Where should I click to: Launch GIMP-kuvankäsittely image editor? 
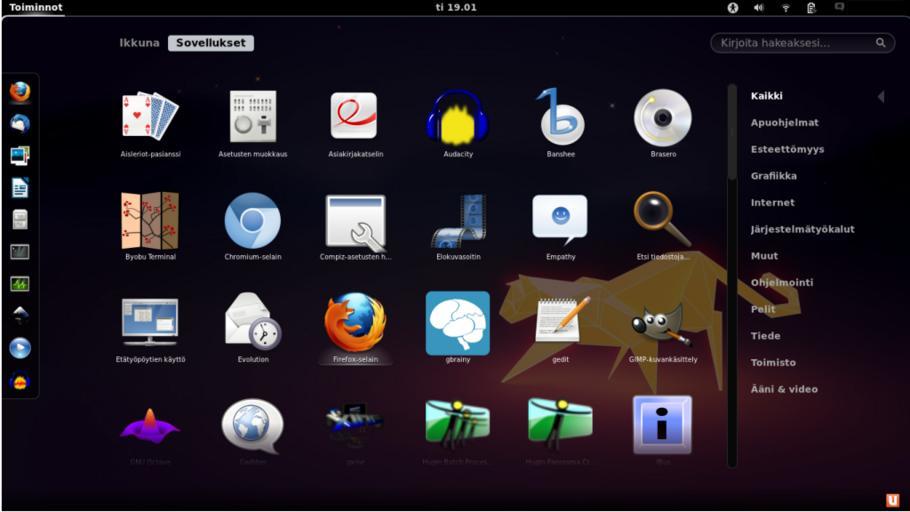click(662, 325)
